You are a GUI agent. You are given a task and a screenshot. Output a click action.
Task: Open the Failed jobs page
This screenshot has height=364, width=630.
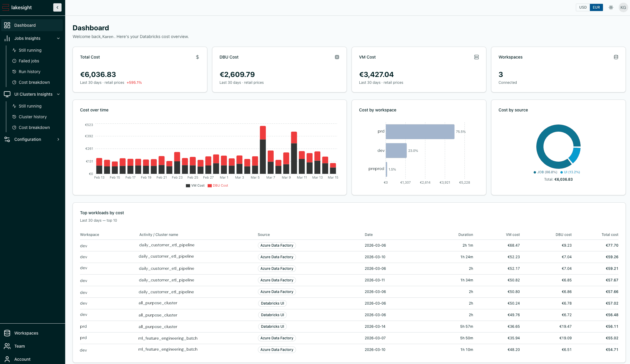tap(29, 61)
